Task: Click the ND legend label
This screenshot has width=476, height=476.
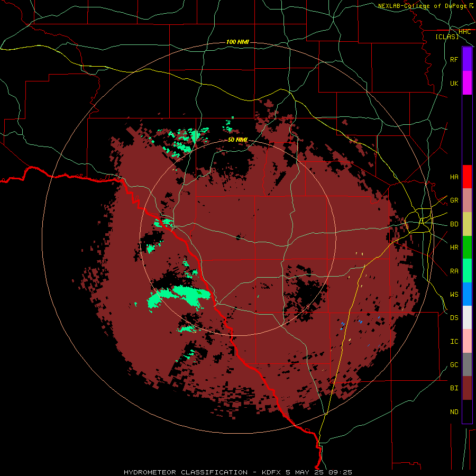Action: [x=454, y=412]
